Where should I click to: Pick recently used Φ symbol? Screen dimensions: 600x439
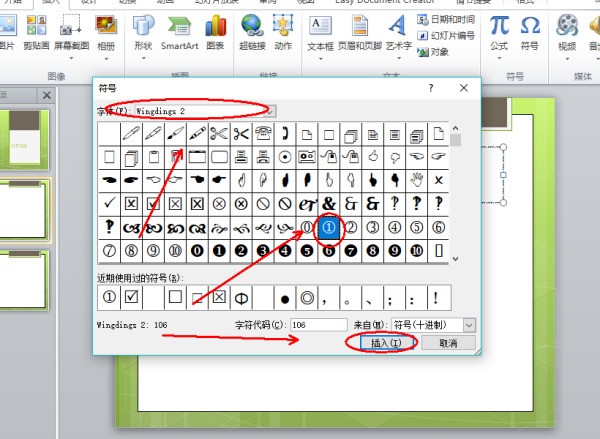point(241,297)
